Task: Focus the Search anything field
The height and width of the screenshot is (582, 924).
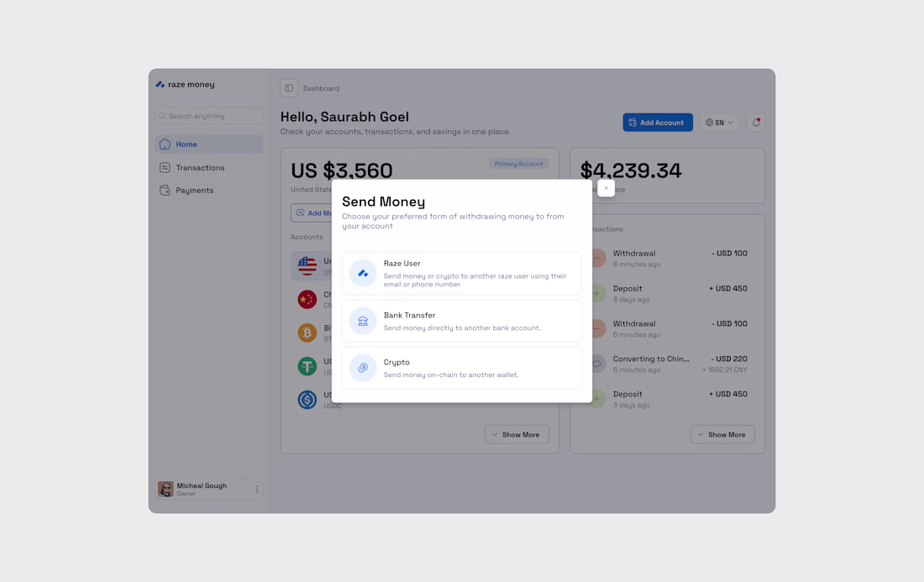Action: [x=209, y=116]
